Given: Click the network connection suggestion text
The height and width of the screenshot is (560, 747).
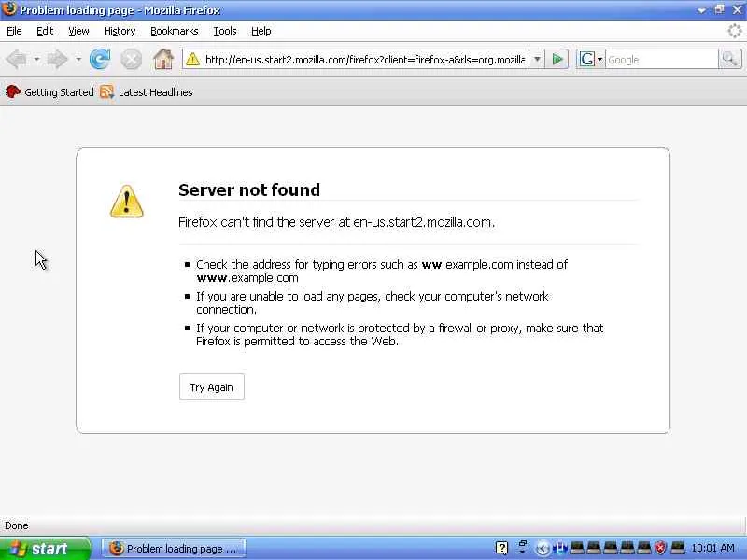Looking at the screenshot, I should [x=372, y=302].
